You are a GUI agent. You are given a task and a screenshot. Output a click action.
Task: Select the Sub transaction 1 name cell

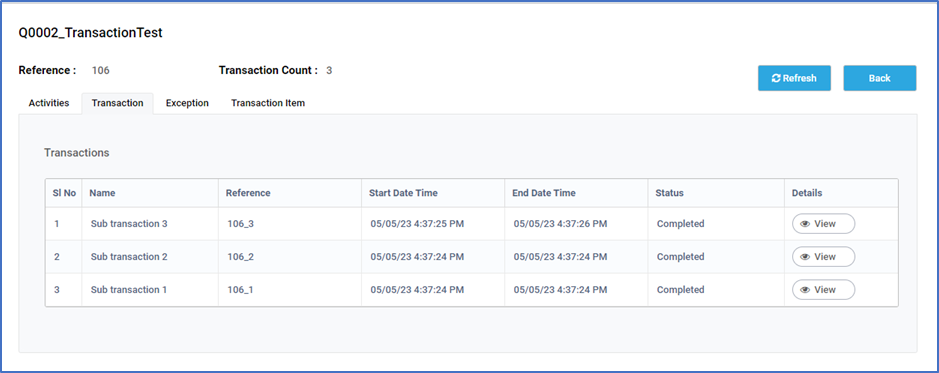click(150, 290)
